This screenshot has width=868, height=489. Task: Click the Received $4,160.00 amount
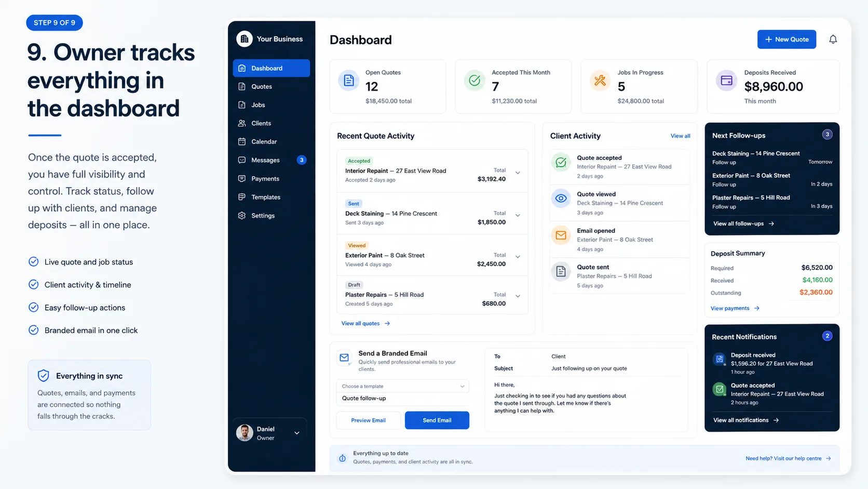point(817,280)
